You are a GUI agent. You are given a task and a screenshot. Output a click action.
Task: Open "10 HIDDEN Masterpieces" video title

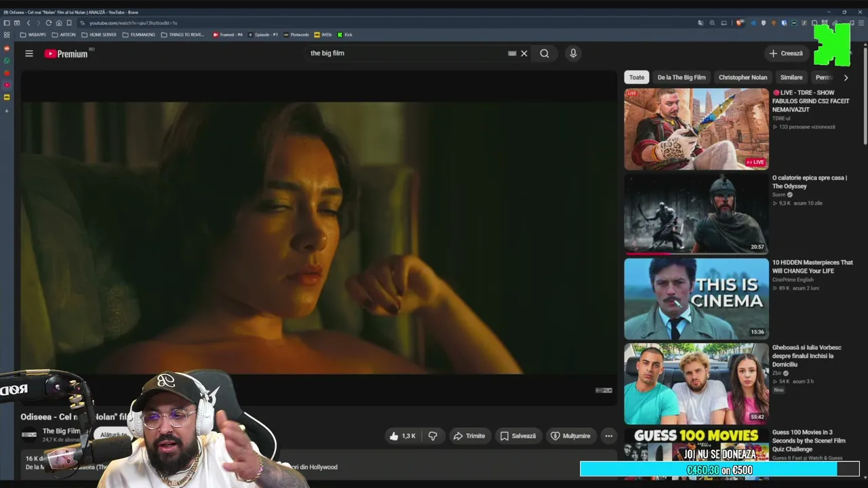[x=812, y=266]
